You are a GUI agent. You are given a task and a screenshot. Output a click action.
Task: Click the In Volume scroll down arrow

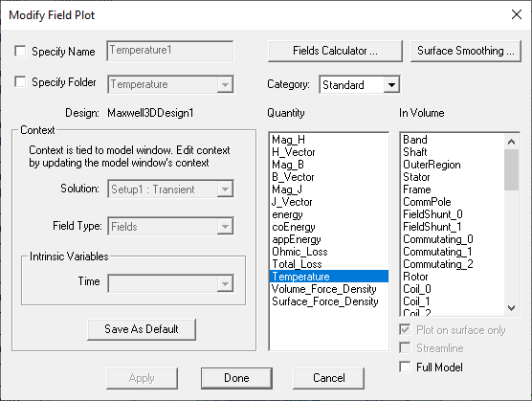[x=511, y=308]
